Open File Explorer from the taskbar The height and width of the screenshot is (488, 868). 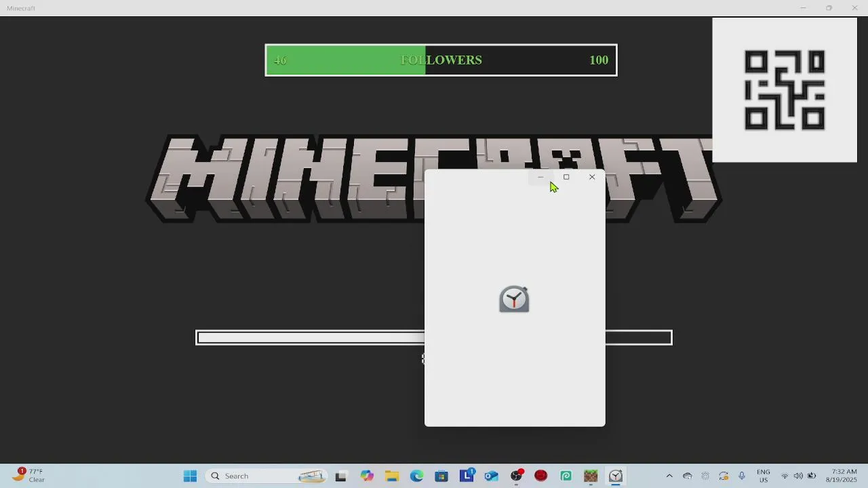[391, 476]
